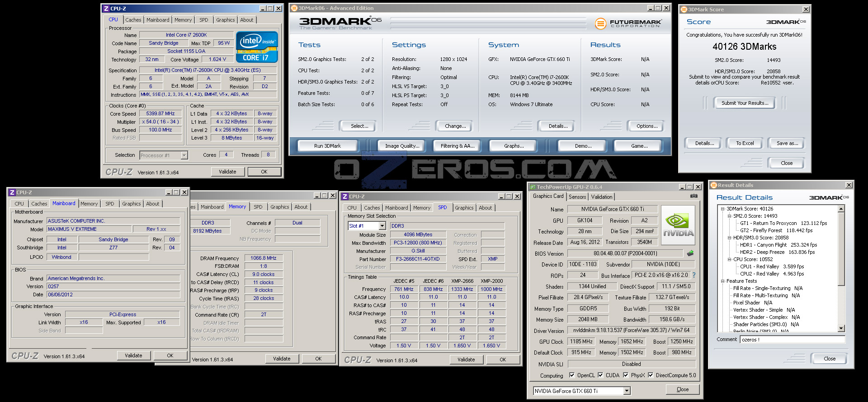Image resolution: width=868 pixels, height=402 pixels.
Task: Click the Comment text field
Action: pyautogui.click(x=792, y=340)
